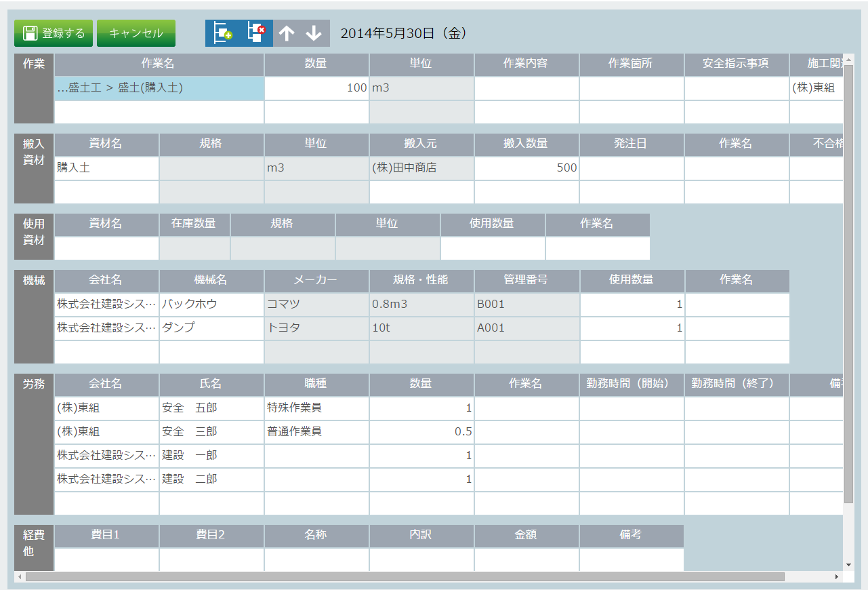Click the 職種 column header
The height and width of the screenshot is (590, 868).
point(316,385)
